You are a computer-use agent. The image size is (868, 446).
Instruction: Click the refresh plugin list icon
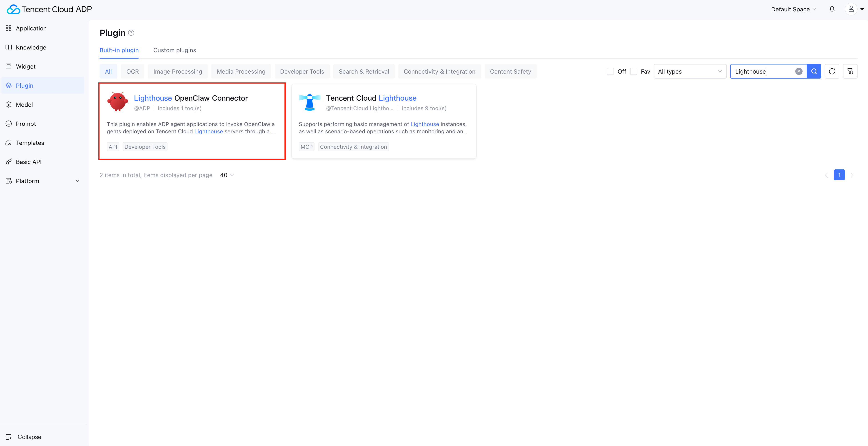[832, 71]
